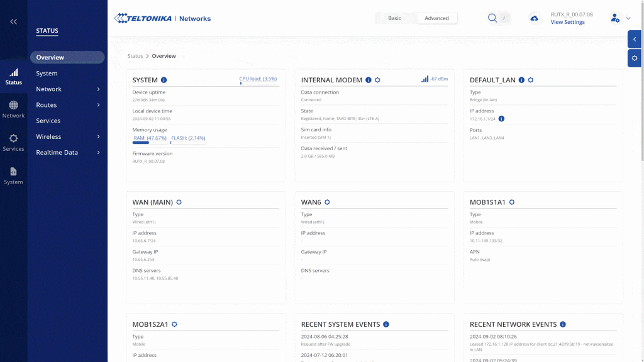Click the View Settings link
The image size is (644, 362).
567,23
